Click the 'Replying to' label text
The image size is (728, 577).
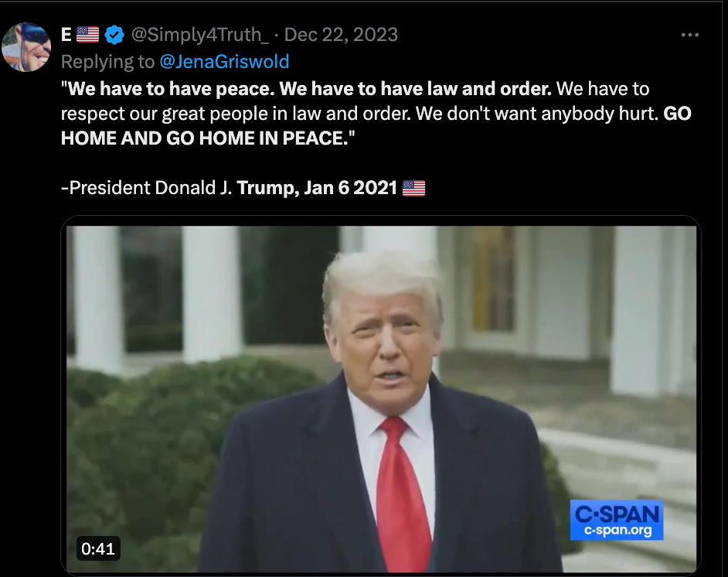point(107,62)
